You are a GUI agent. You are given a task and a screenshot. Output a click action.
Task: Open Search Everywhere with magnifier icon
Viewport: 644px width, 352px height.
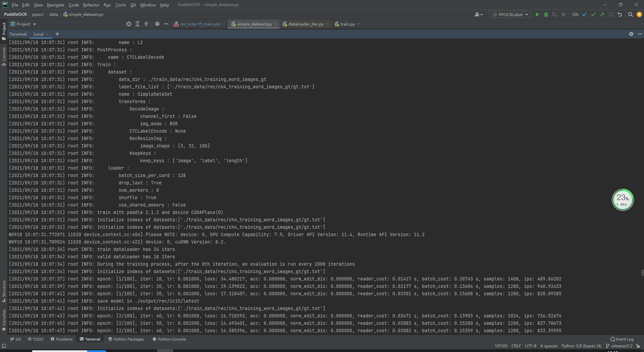(630, 14)
